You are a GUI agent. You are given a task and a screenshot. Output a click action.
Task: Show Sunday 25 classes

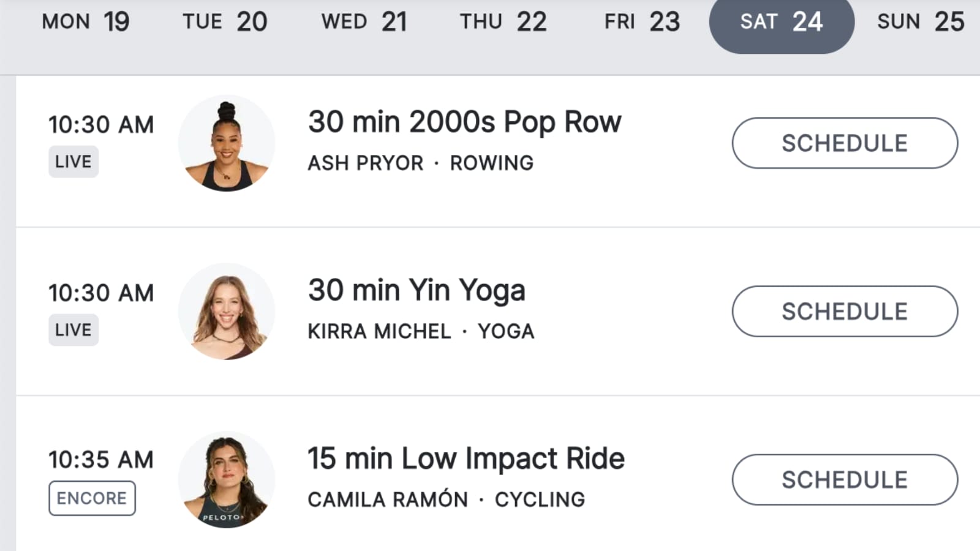920,22
